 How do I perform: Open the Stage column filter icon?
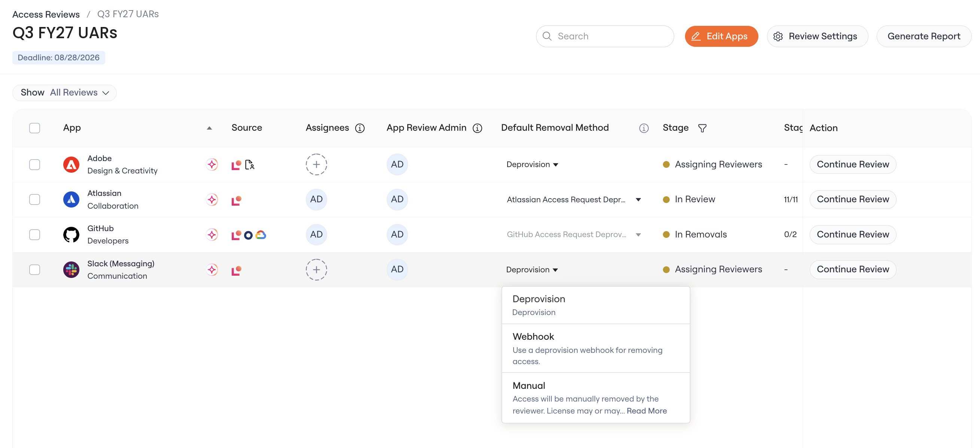(x=702, y=128)
